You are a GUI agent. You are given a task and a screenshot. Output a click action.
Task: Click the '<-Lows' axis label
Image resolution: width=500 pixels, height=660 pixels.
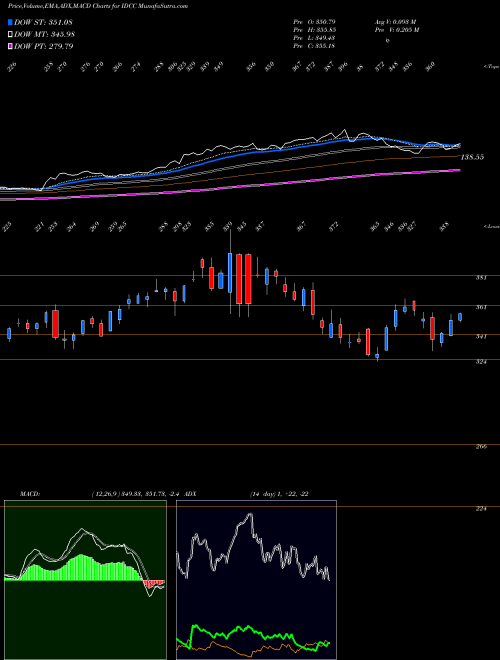491,226
